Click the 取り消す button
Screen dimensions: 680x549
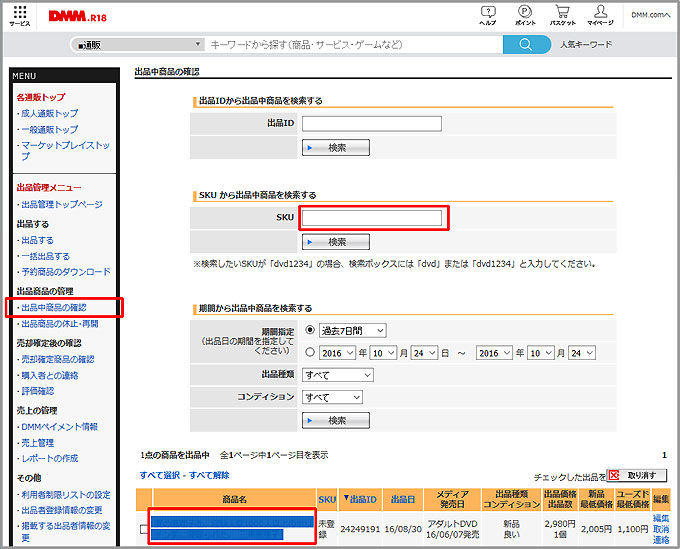637,475
